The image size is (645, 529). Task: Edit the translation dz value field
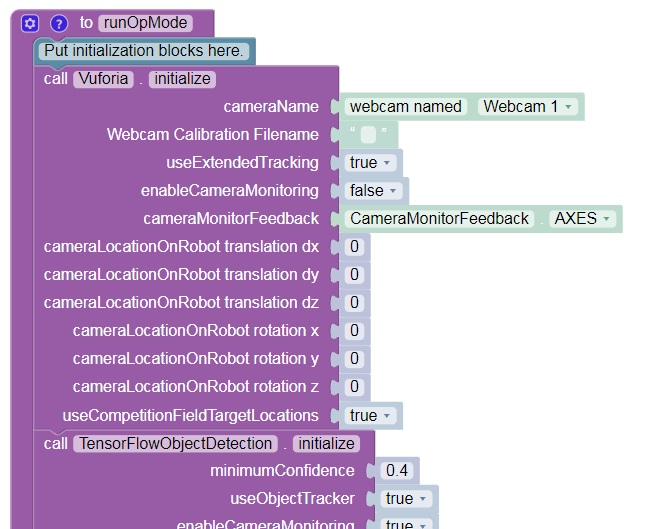pyautogui.click(x=354, y=303)
